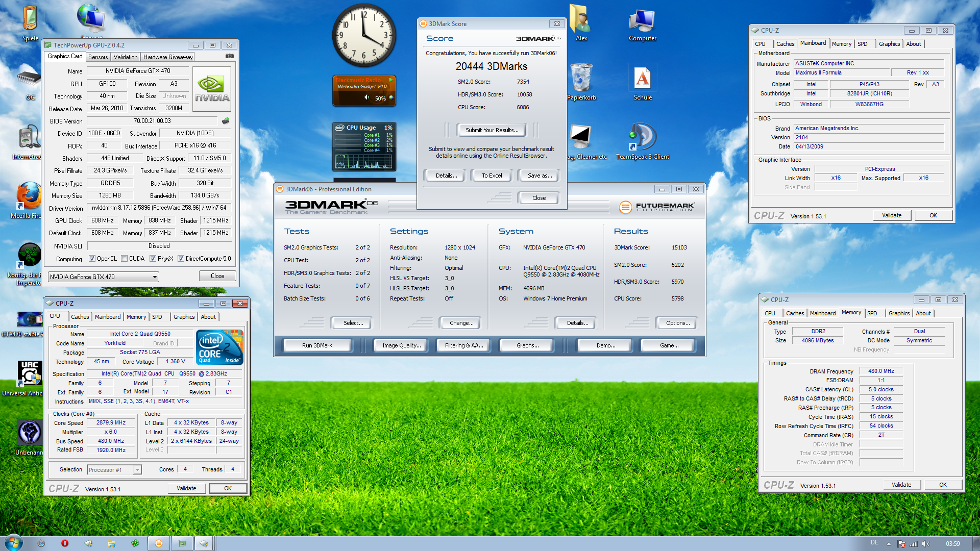Click the analog clock gadget
Image resolution: width=980 pixels, height=551 pixels.
[x=364, y=36]
